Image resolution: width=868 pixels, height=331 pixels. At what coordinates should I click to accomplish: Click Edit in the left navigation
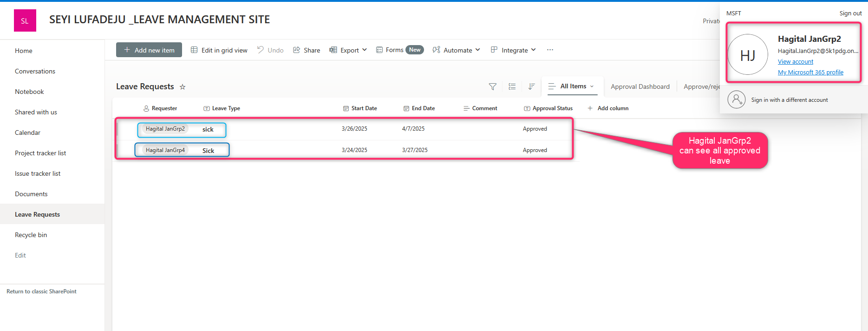pyautogui.click(x=20, y=255)
